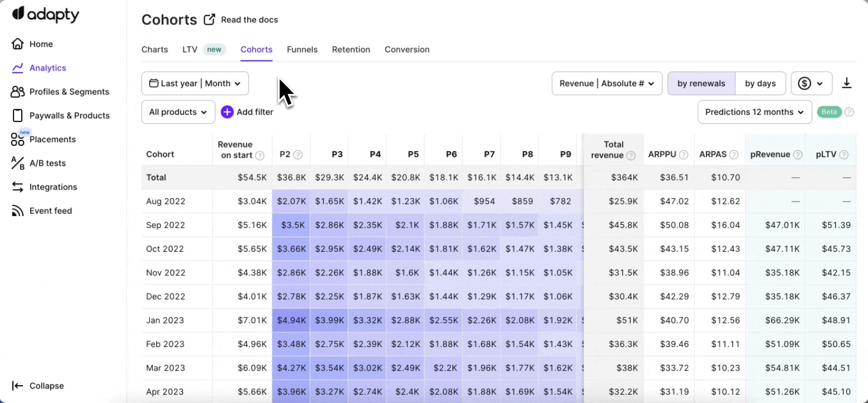Click the purple plus Add filter icon
The height and width of the screenshot is (403, 868).
tap(227, 112)
